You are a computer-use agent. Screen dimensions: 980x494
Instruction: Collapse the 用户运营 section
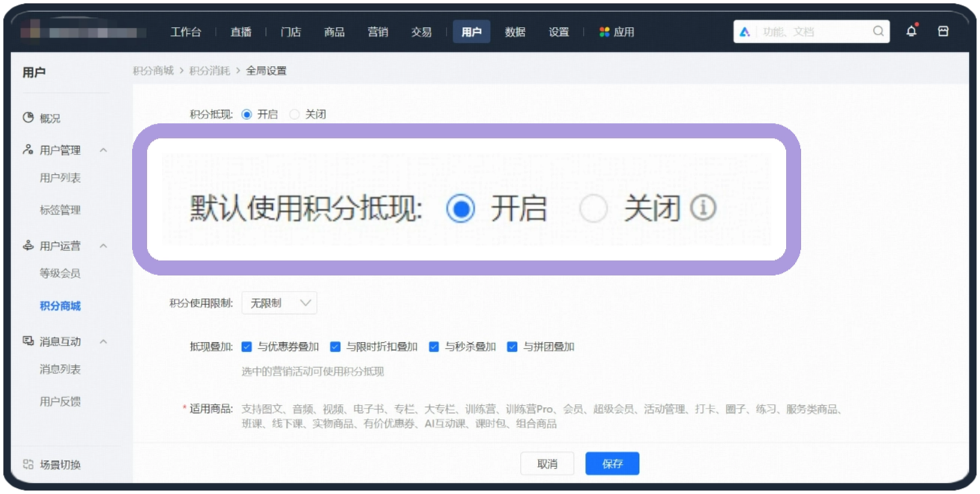pyautogui.click(x=103, y=245)
